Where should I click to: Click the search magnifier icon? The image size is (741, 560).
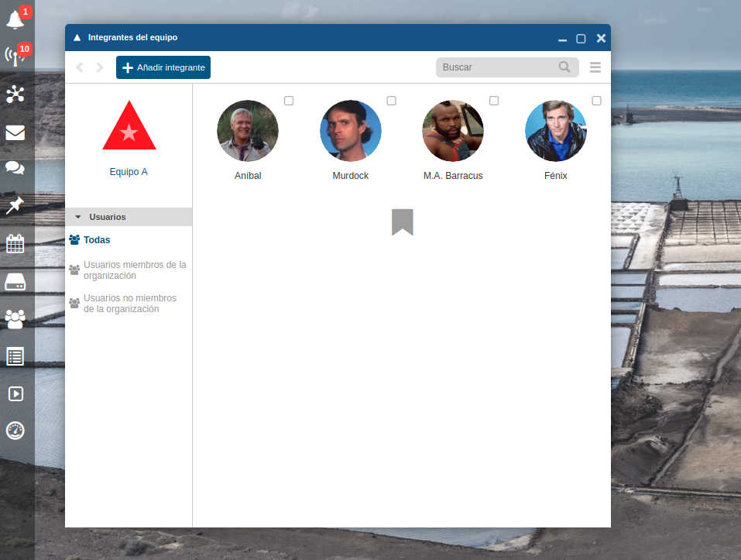click(x=564, y=67)
